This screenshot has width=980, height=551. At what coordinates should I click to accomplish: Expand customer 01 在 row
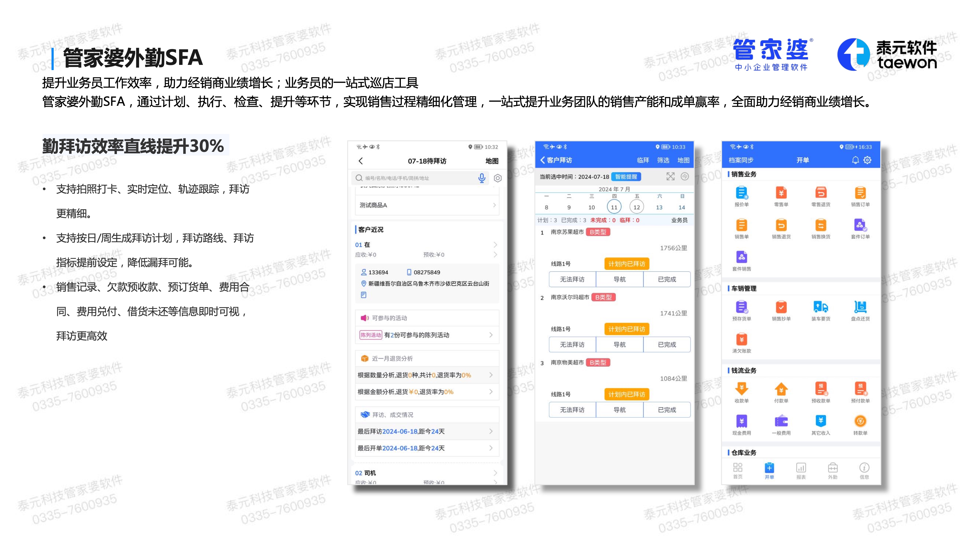427,245
